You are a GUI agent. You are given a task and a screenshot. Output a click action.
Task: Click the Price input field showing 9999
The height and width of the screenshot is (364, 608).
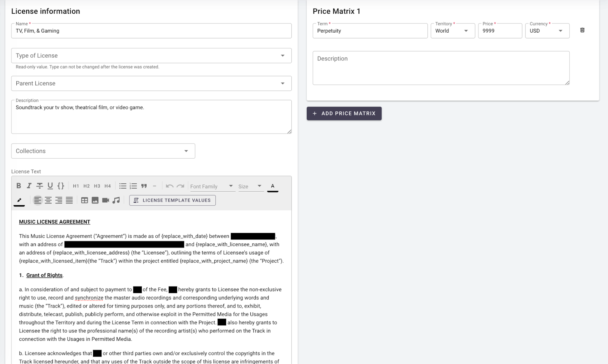coord(500,31)
